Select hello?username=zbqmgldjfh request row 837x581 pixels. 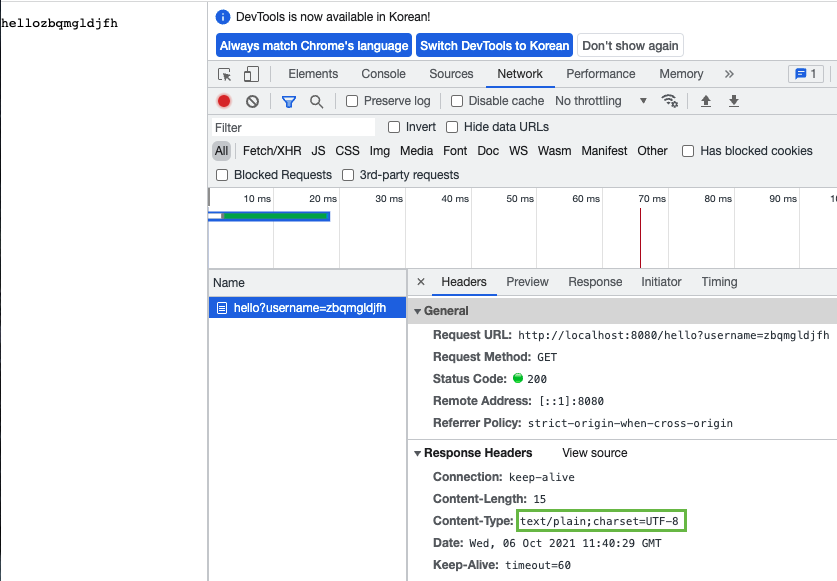tap(307, 308)
